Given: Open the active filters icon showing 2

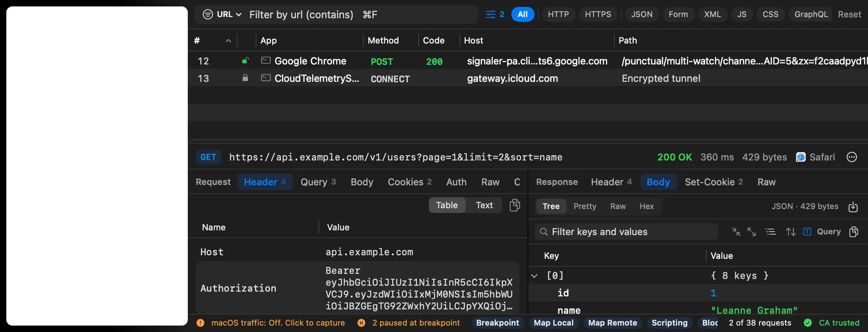Looking at the screenshot, I should click(494, 14).
